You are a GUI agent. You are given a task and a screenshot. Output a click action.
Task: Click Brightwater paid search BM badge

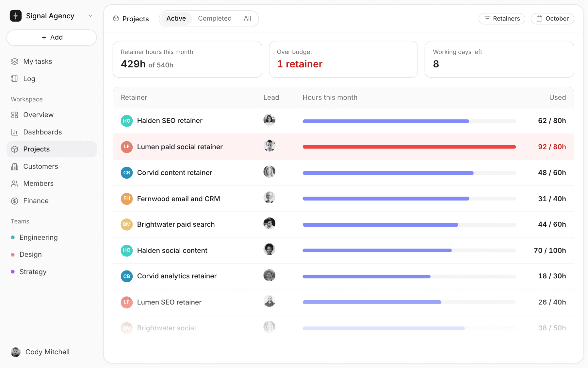(127, 224)
